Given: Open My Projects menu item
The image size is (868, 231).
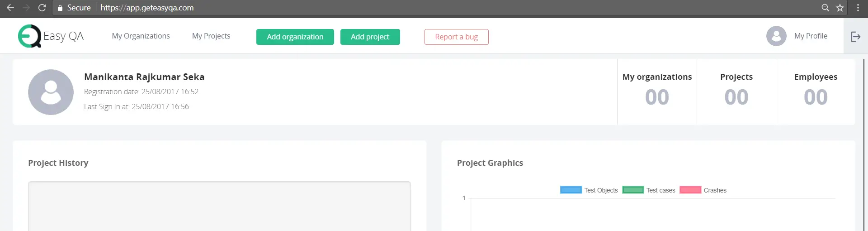Looking at the screenshot, I should [x=211, y=36].
